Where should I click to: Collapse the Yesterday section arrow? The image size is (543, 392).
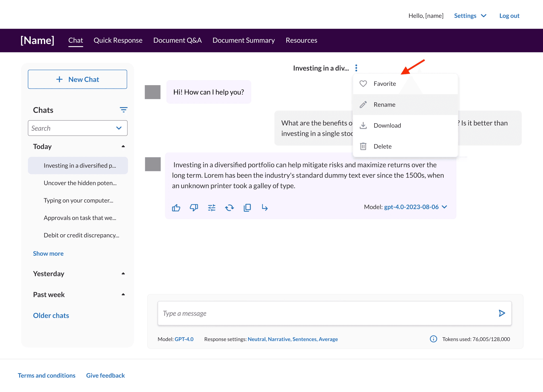123,274
